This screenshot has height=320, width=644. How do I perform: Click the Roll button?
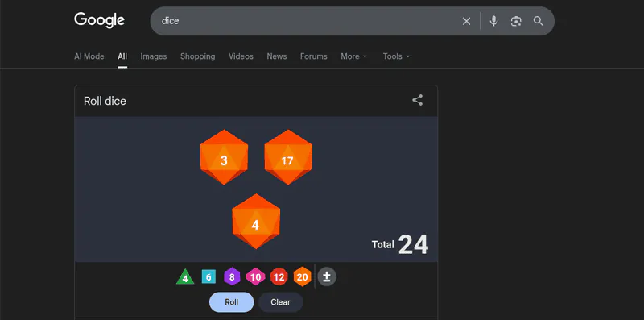click(232, 302)
